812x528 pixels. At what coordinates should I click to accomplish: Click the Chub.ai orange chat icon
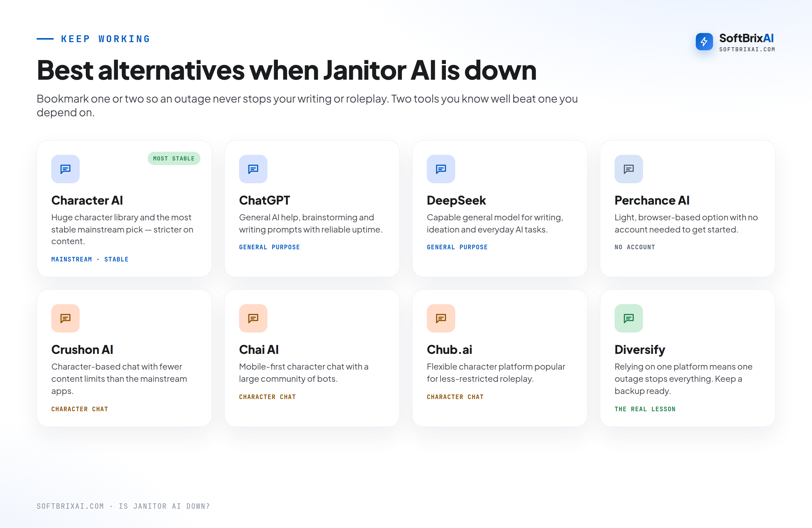[x=441, y=318]
